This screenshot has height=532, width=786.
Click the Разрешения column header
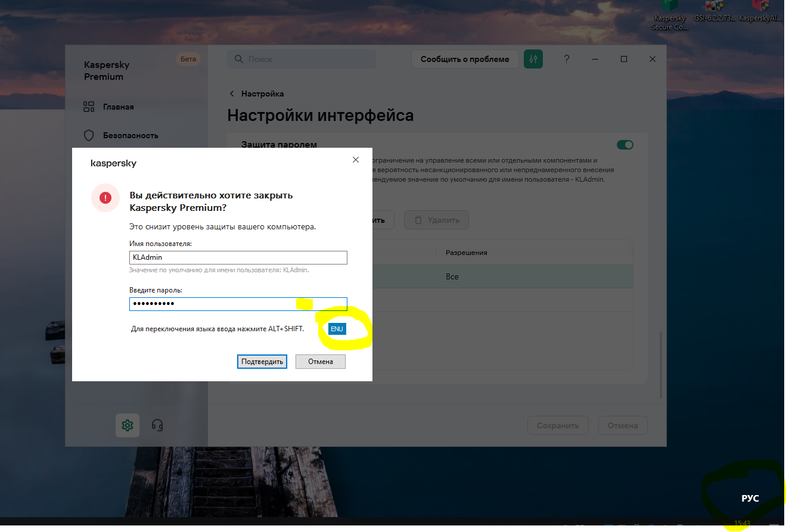click(467, 253)
